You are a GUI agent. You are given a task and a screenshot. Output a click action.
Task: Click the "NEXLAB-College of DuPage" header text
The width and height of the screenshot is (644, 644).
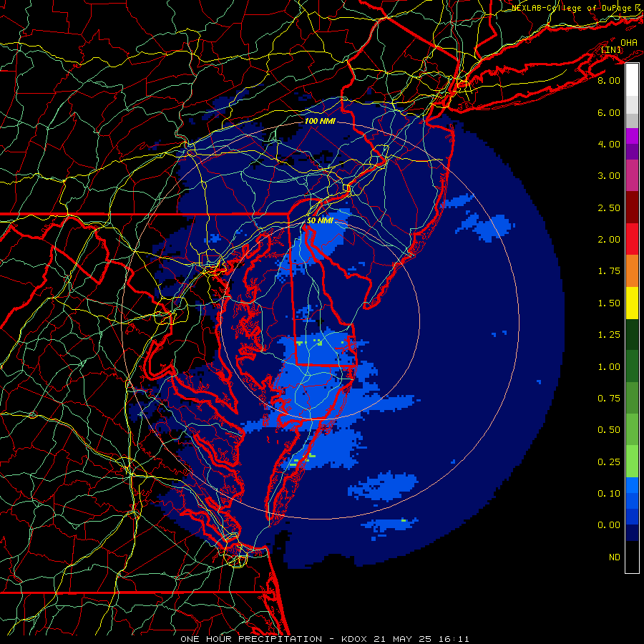572,8
